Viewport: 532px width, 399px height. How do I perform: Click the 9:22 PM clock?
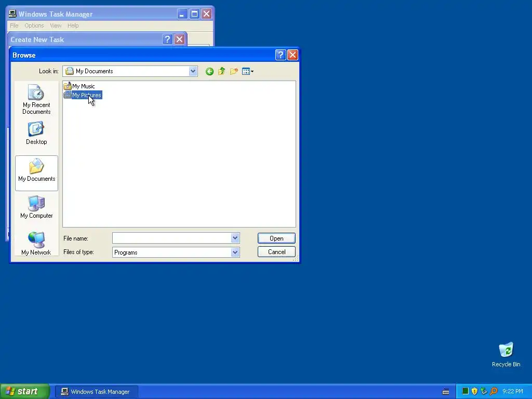[x=513, y=392]
